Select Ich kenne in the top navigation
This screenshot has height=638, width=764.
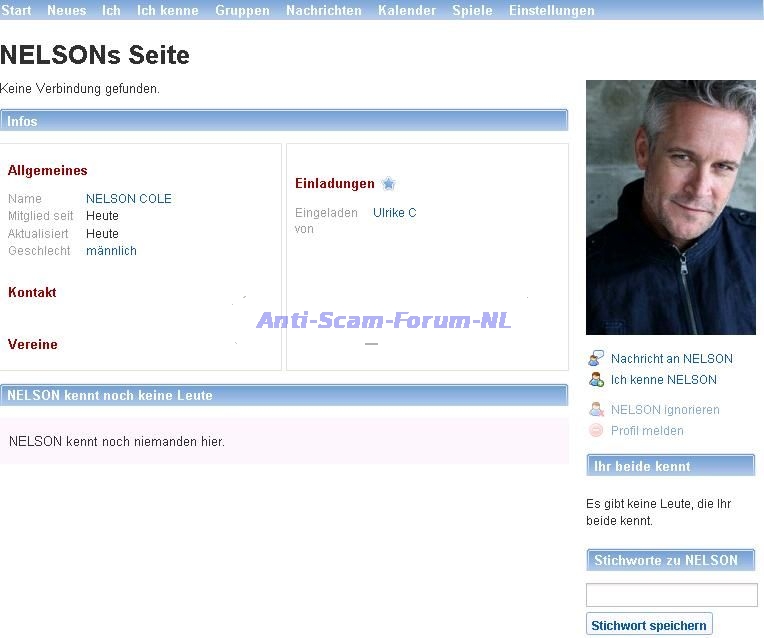click(168, 10)
